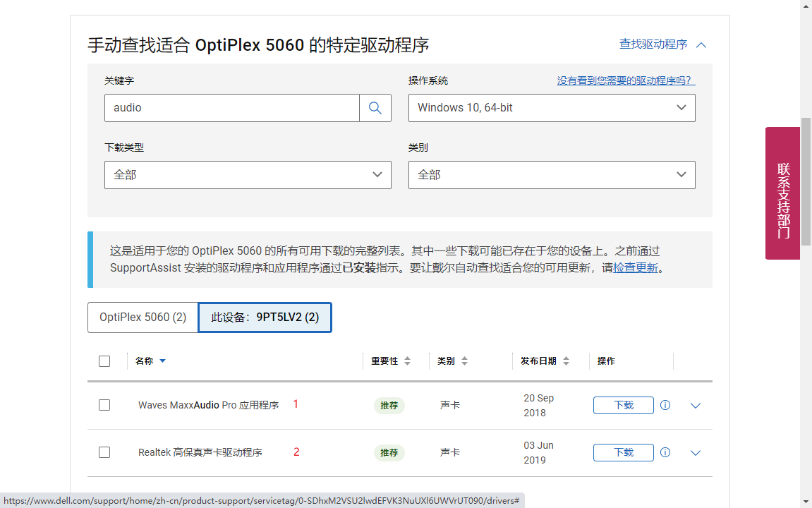Image resolution: width=812 pixels, height=508 pixels.
Task: Tick the select-all checkbox in table header
Action: (x=104, y=361)
